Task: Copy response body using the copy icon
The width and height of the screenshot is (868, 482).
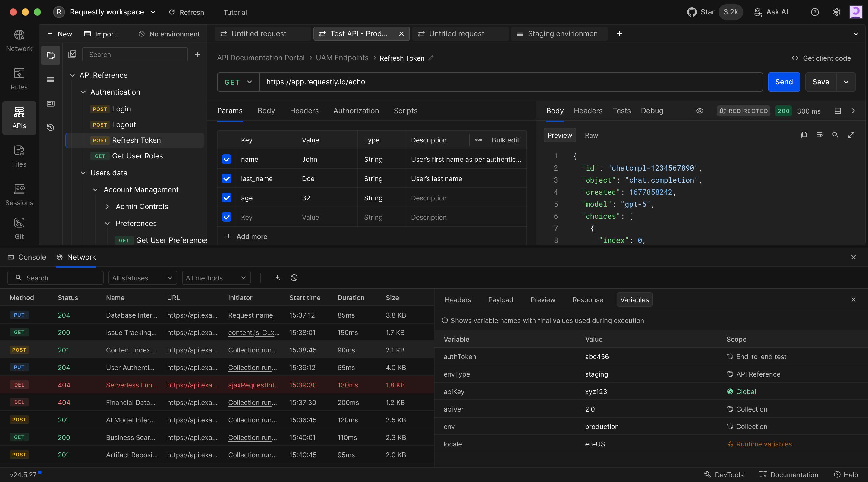Action: tap(804, 135)
